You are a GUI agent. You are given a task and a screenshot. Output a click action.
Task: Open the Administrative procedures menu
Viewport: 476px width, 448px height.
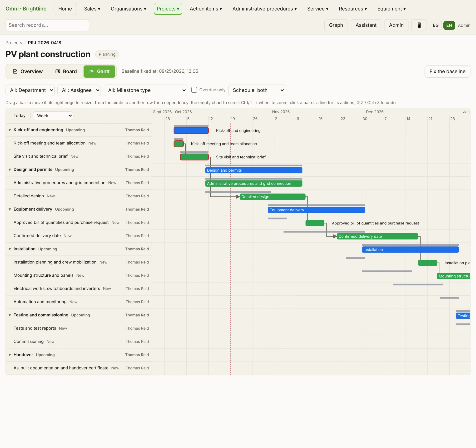point(265,9)
